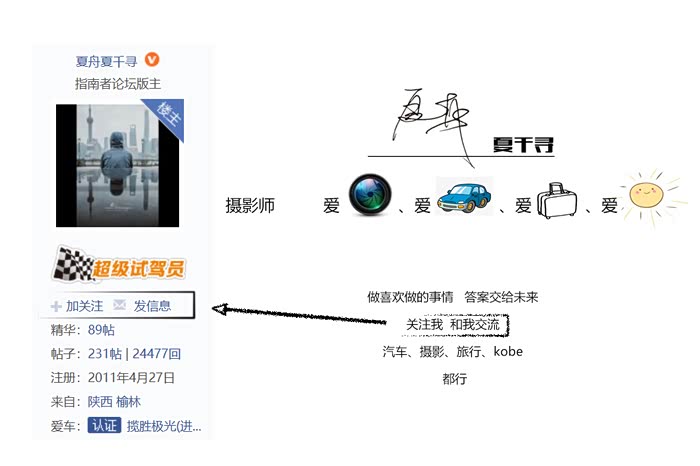Viewport: 700px width, 466px height.
Task: Open the 揽胜极光 car link
Action: (x=164, y=426)
